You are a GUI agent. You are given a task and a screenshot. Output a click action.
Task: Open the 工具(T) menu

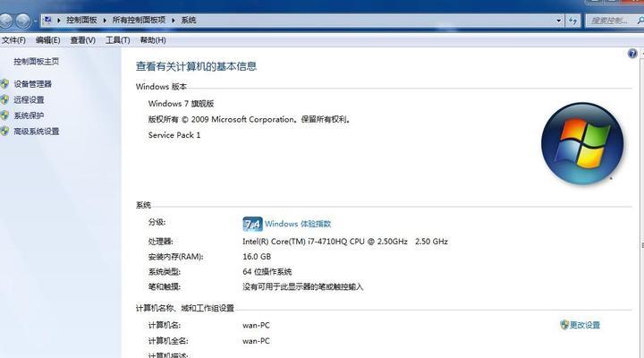[117, 40]
